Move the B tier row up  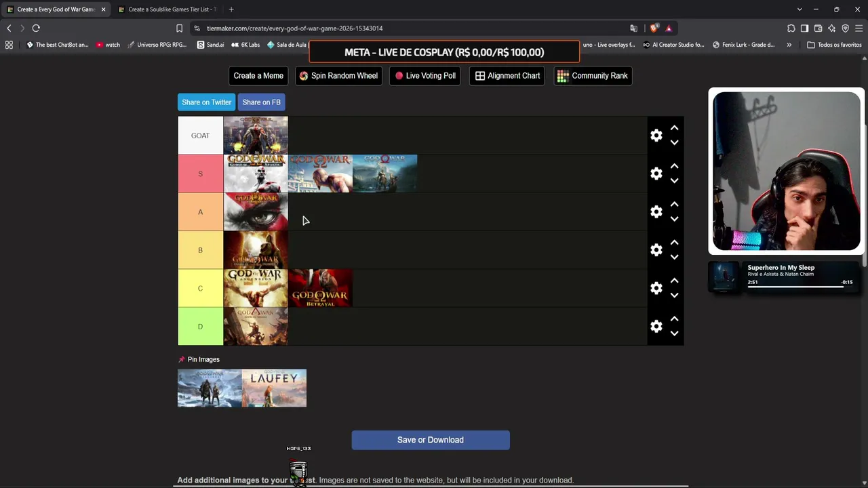click(674, 243)
